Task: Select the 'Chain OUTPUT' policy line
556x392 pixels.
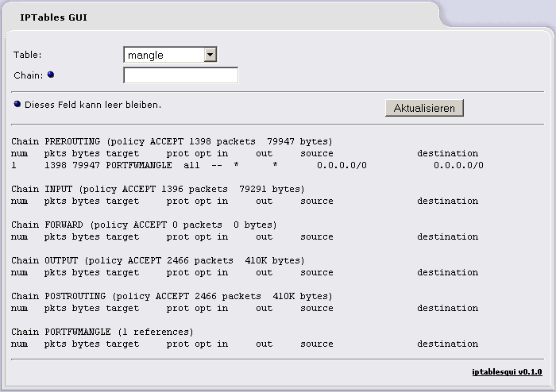Action: (x=158, y=260)
